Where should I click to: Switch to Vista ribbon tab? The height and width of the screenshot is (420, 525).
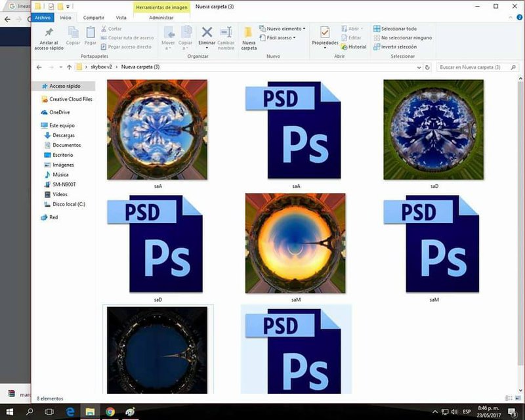pos(121,18)
